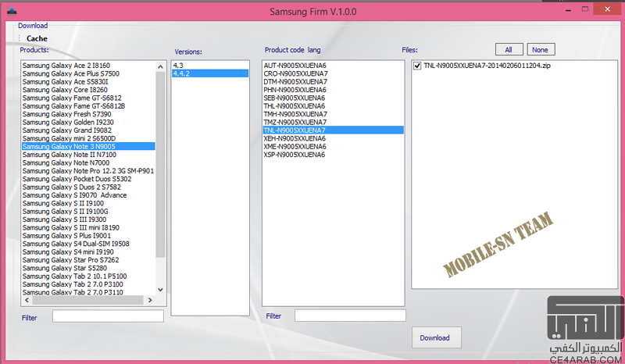
Task: Click the Products list horizontal scrollbar thumb
Action: click(x=87, y=300)
